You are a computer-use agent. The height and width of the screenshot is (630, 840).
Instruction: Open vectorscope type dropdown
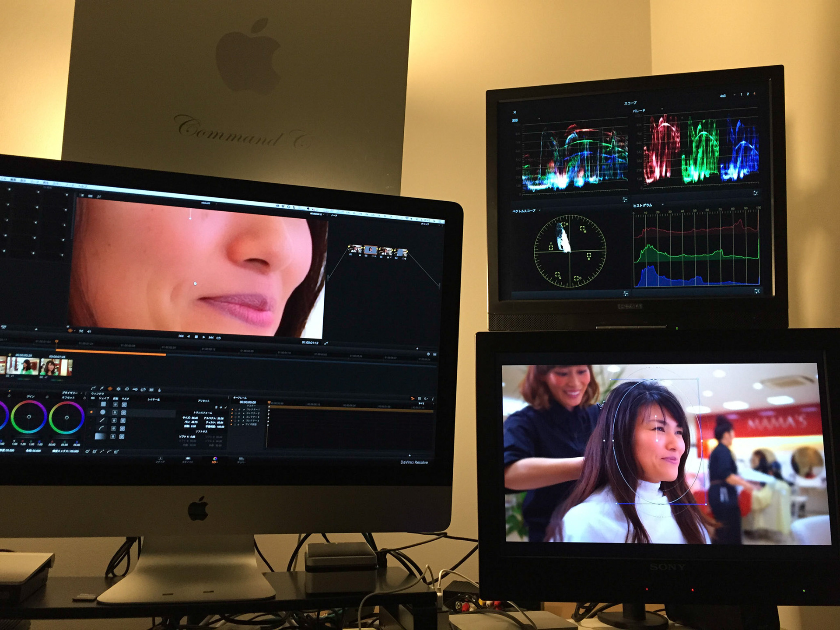(x=540, y=211)
